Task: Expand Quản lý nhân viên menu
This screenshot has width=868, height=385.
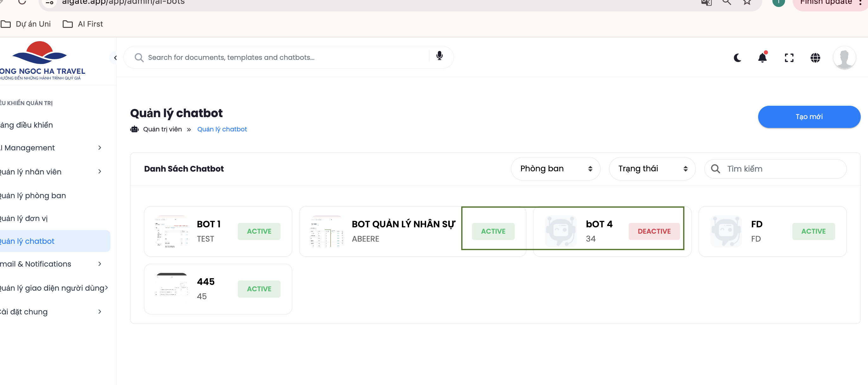Action: 51,172
